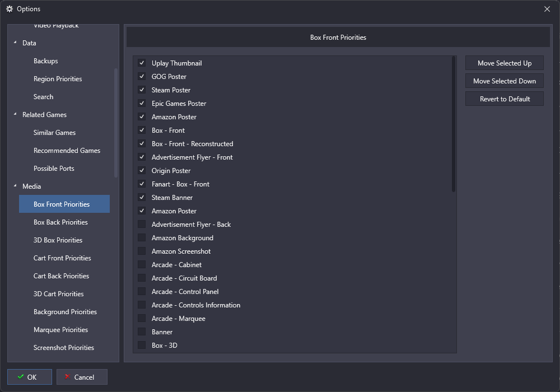Image resolution: width=560 pixels, height=392 pixels.
Task: Enable Arcade - Controls Information checkbox
Action: (142, 305)
